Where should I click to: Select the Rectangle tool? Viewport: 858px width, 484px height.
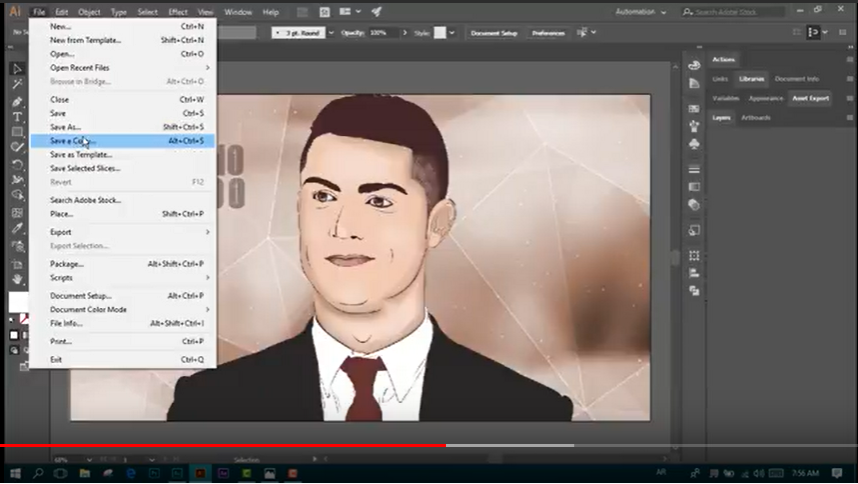(17, 132)
